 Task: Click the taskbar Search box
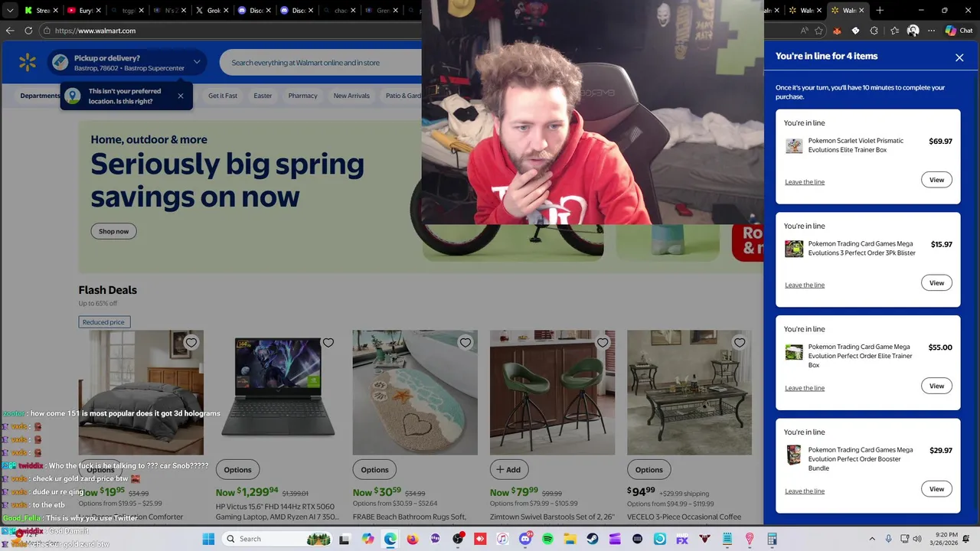(276, 539)
